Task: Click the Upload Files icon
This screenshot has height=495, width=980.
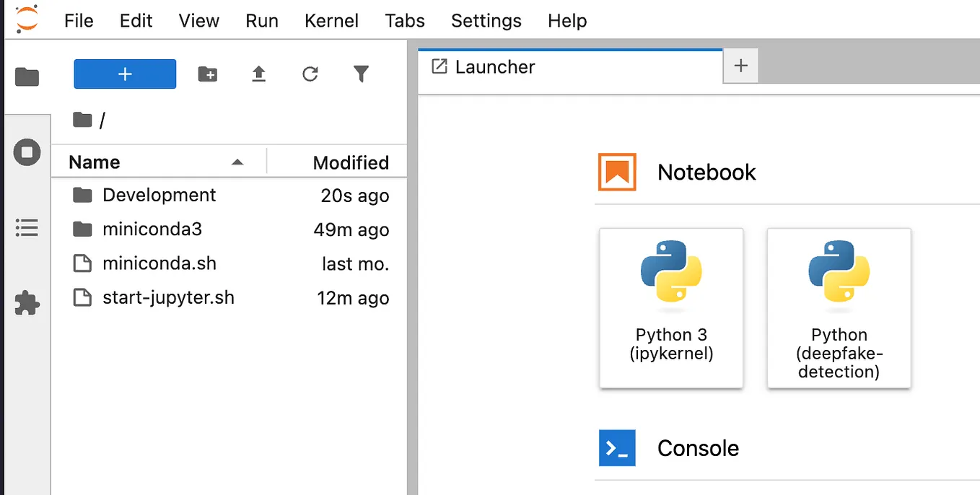Action: [259, 74]
